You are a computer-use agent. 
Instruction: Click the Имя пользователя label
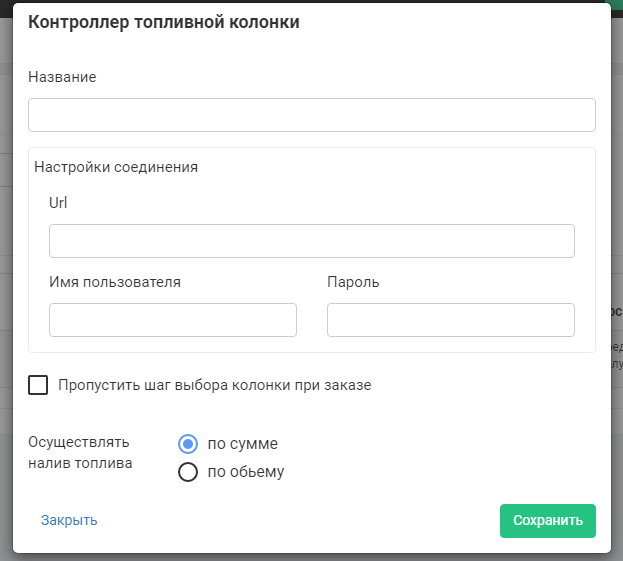click(114, 282)
